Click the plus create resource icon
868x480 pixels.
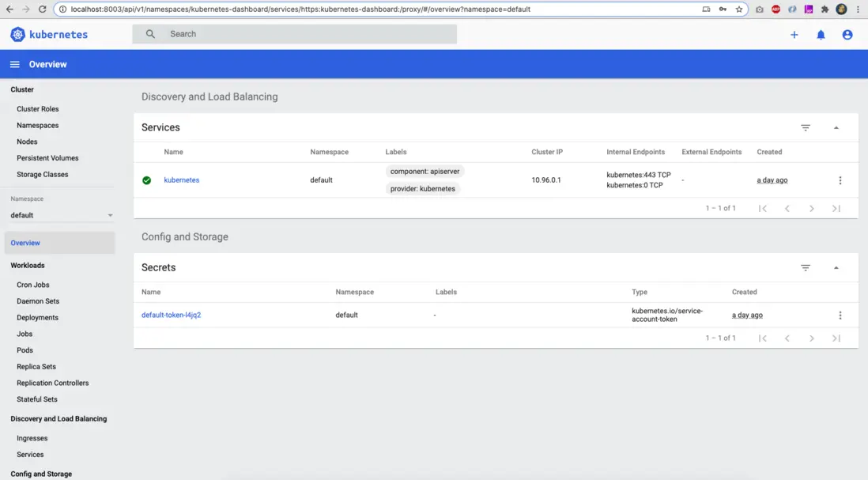point(794,35)
